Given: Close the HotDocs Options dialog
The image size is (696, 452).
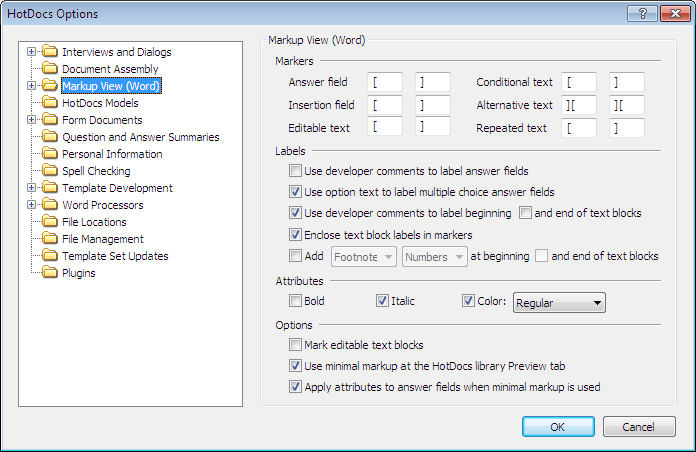Looking at the screenshot, I should [675, 14].
